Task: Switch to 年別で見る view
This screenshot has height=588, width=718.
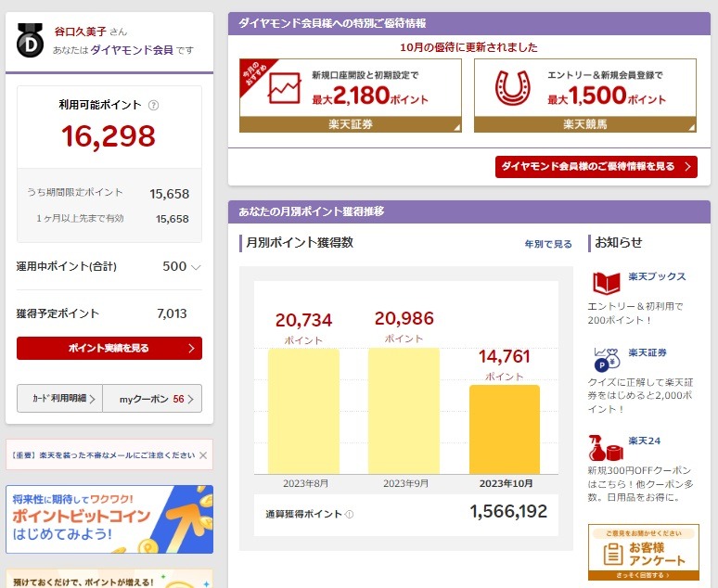Action: click(548, 244)
